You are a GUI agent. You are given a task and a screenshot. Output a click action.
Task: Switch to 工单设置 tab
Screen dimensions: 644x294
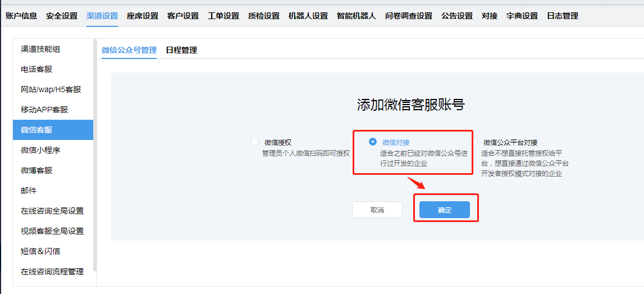coord(223,16)
